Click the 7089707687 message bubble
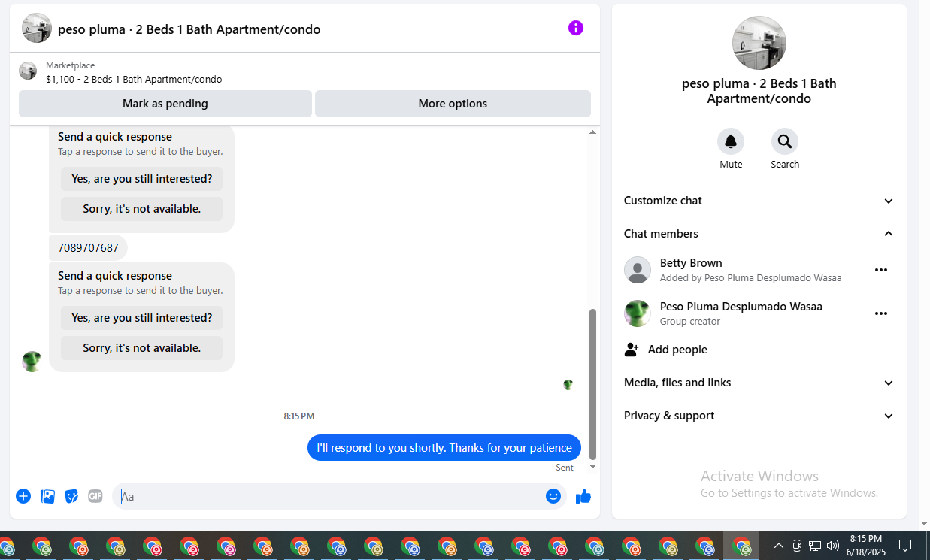Screen dimensions: 930x560 coord(88,248)
